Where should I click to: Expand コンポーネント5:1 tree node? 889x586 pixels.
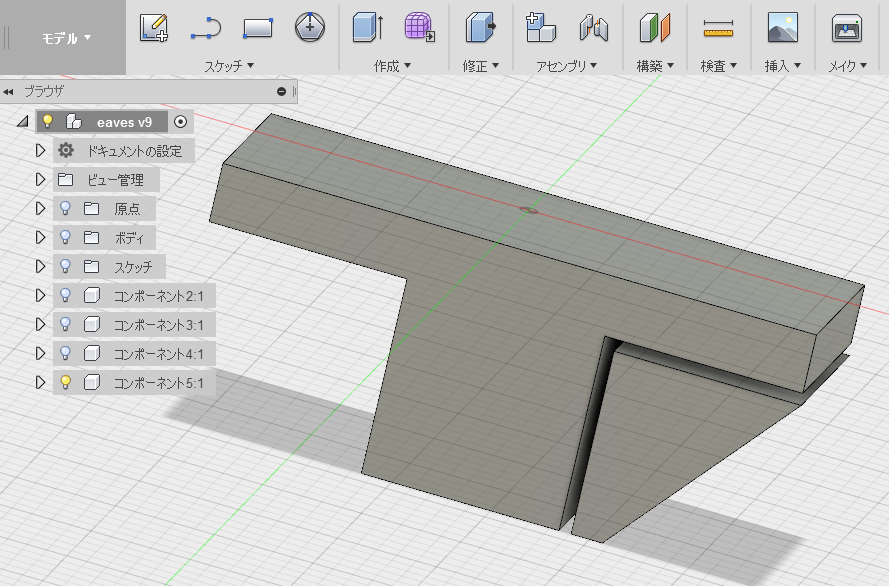(40, 383)
